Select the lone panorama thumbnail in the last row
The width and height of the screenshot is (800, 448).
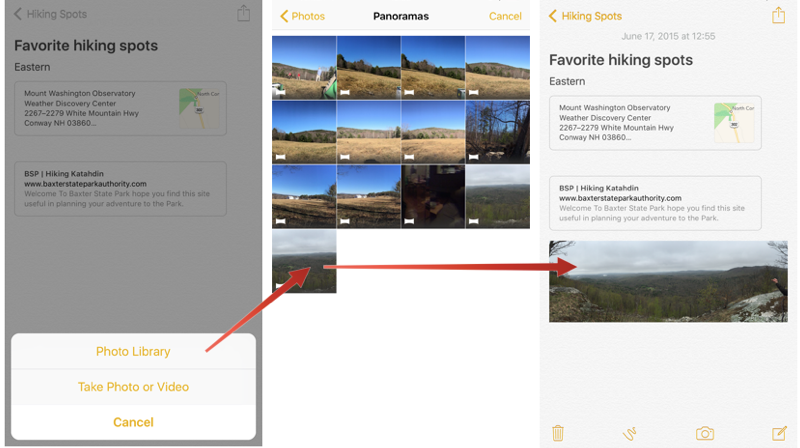(304, 262)
